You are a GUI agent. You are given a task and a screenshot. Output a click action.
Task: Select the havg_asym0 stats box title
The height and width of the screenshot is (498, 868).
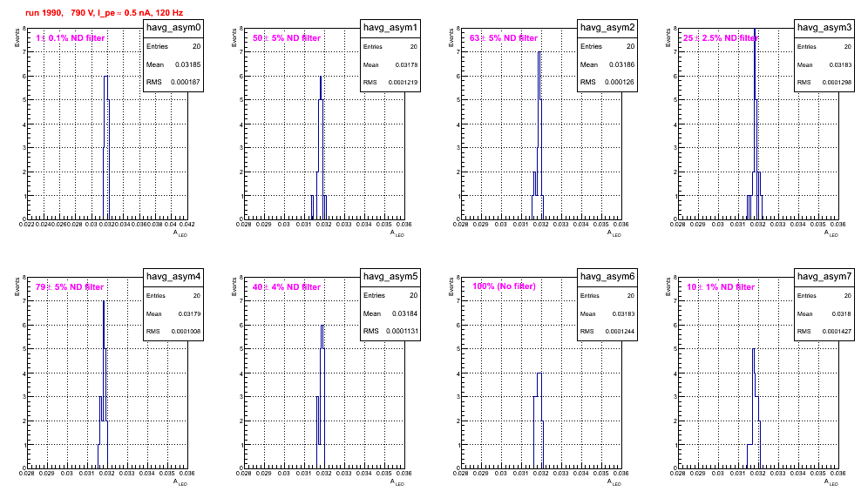[173, 28]
